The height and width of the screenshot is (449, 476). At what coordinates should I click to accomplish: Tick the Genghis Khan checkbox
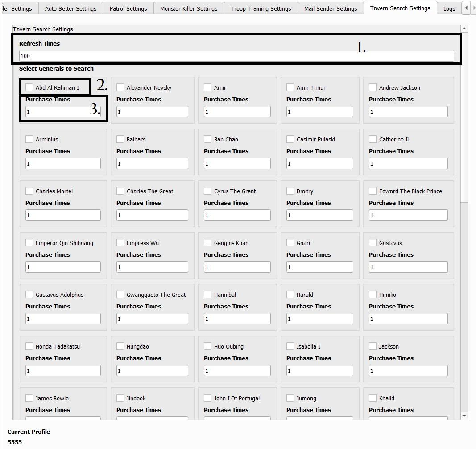(x=207, y=243)
